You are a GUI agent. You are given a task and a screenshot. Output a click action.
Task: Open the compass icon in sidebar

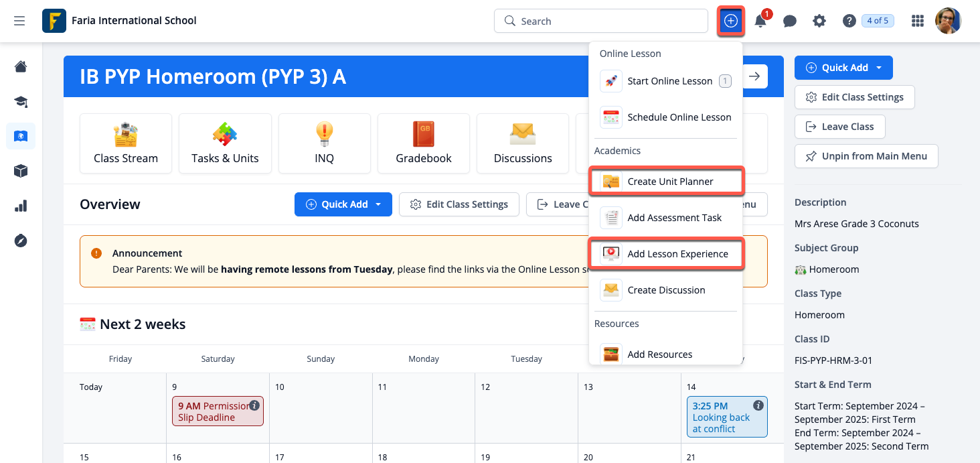21,241
